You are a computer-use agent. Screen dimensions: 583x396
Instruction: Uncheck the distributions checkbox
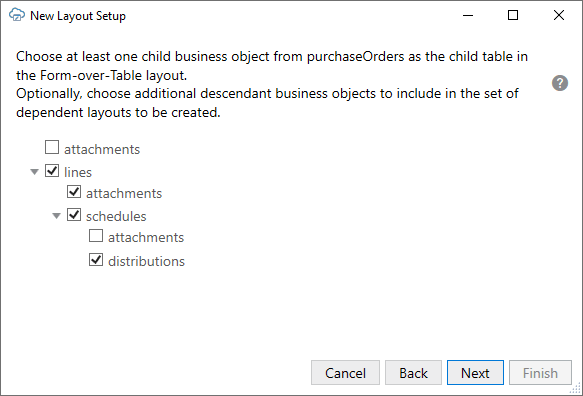[x=96, y=260]
